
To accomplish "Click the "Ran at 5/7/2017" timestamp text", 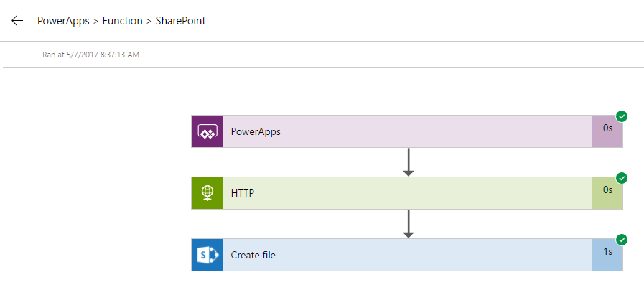I will [90, 55].
